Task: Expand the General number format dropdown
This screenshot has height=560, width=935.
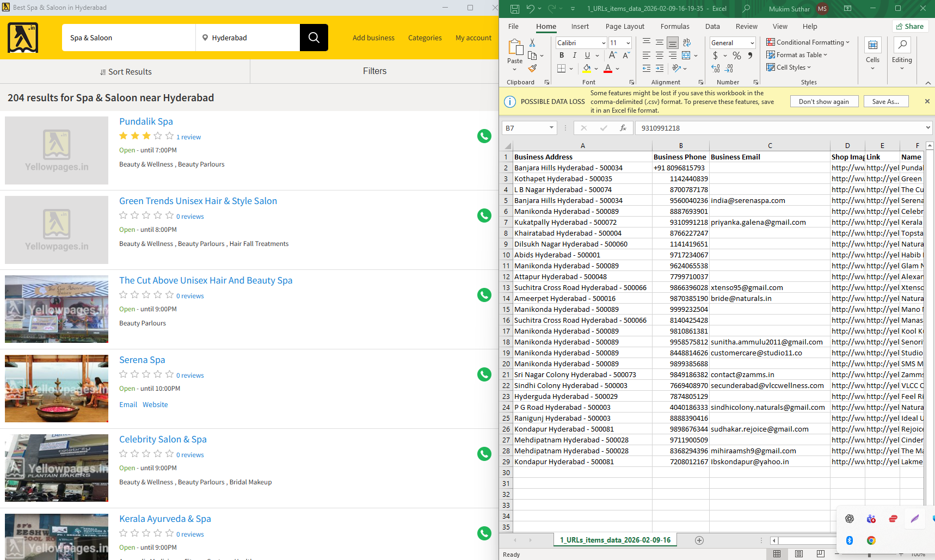Action: (x=753, y=42)
